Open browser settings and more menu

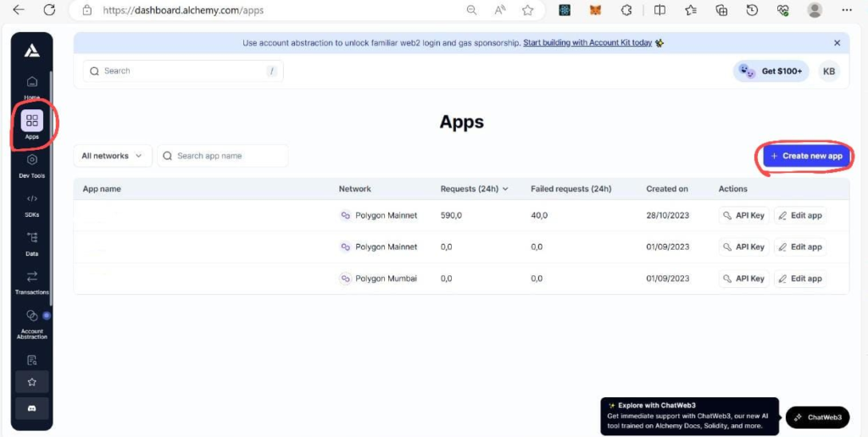[847, 10]
